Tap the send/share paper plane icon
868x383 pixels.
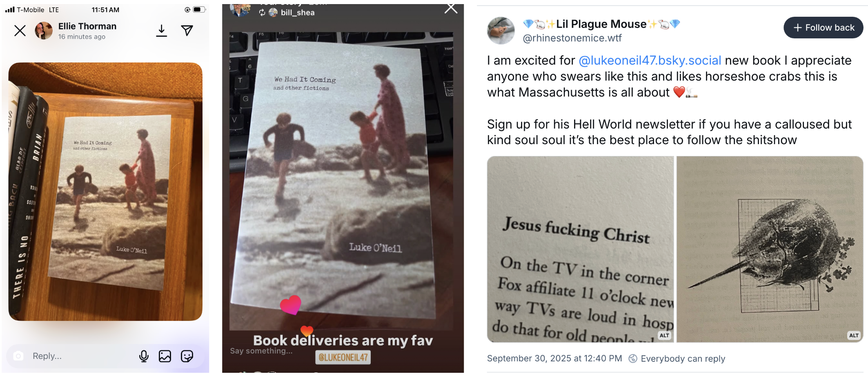click(187, 30)
